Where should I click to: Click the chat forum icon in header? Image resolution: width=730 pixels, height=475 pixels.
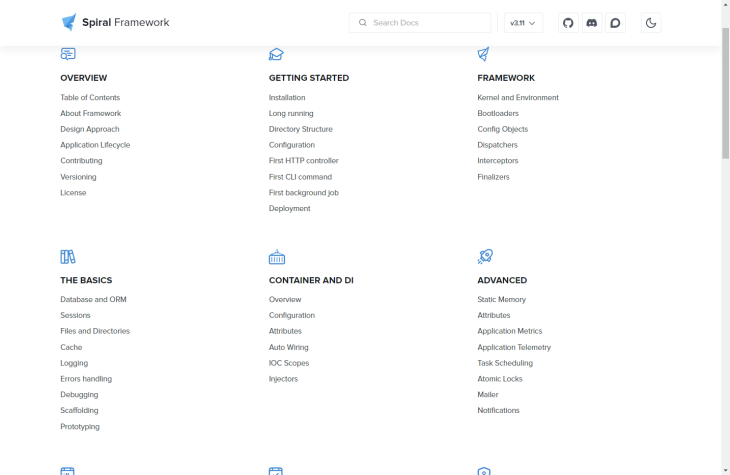coord(616,23)
